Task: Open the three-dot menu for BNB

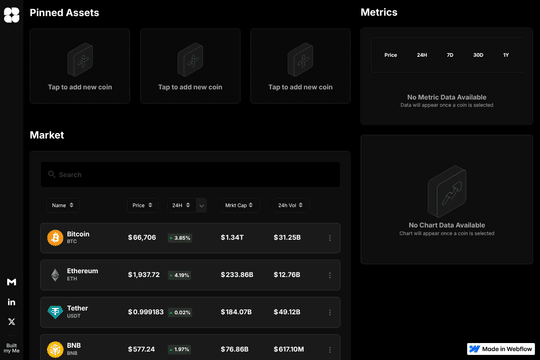Action: pyautogui.click(x=330, y=349)
